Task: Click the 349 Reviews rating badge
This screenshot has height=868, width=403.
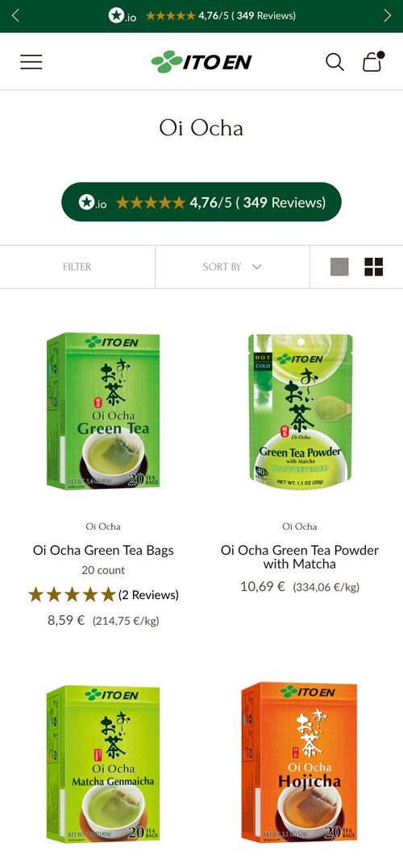Action: click(x=201, y=202)
